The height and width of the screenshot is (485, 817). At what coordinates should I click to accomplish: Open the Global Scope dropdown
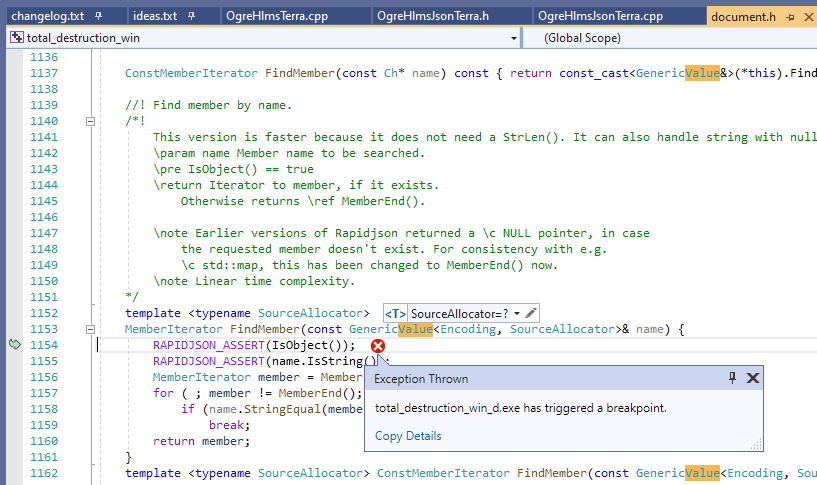pyautogui.click(x=671, y=38)
